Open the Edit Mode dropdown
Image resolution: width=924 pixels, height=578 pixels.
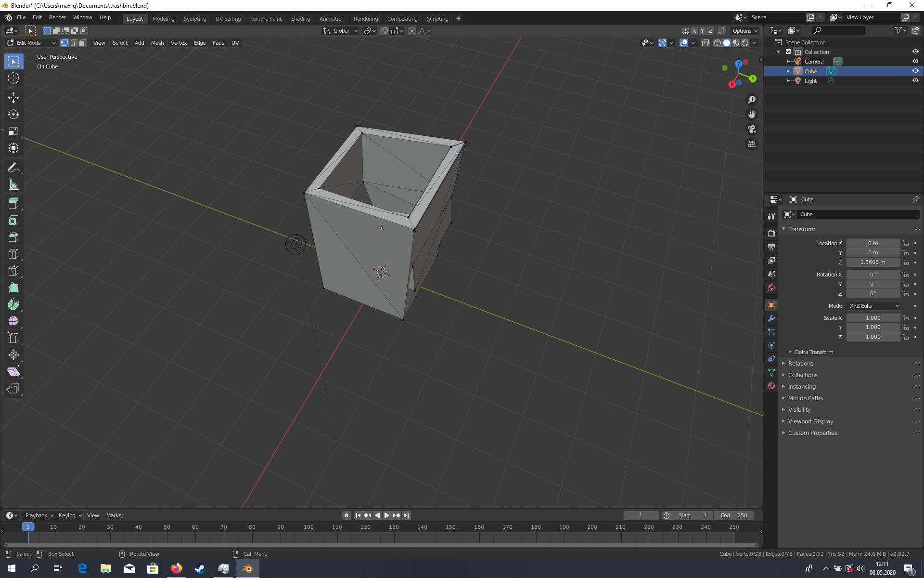pyautogui.click(x=31, y=43)
